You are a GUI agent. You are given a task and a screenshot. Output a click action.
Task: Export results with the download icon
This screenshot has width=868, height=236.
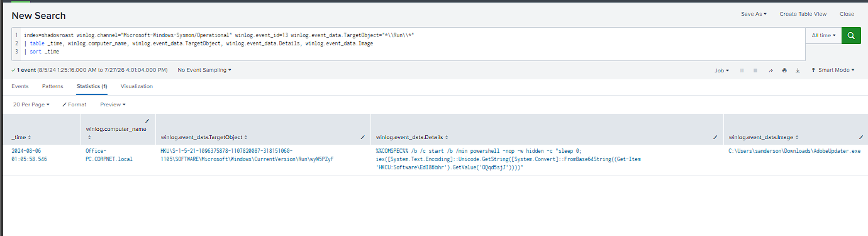point(798,70)
